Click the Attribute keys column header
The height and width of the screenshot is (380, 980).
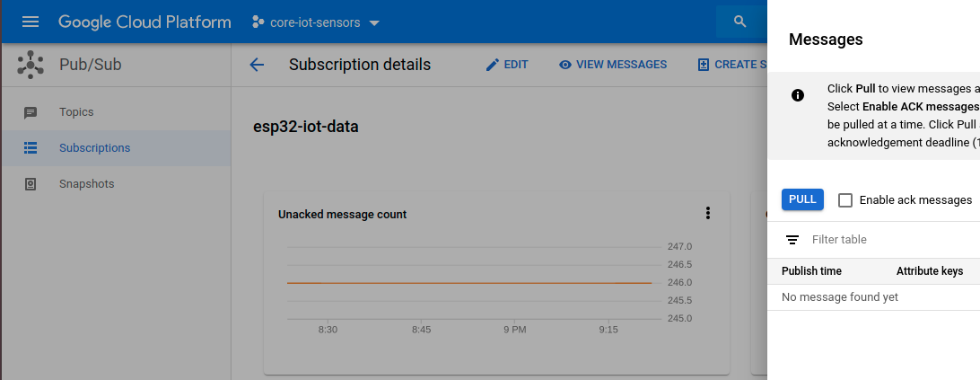[929, 271]
